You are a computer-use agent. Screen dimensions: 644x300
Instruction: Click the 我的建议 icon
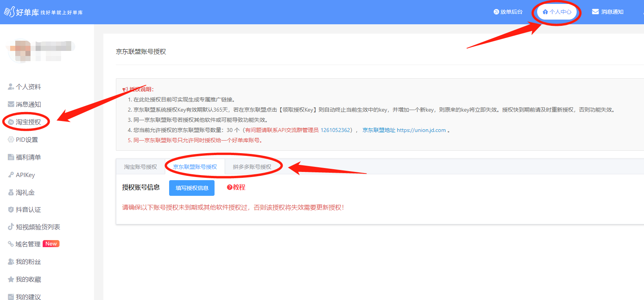[x=11, y=297]
